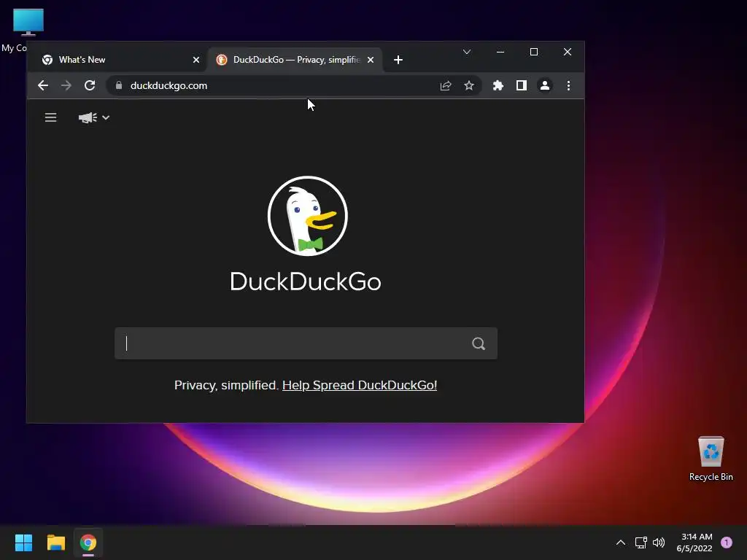Close the Chrome window

click(x=568, y=52)
